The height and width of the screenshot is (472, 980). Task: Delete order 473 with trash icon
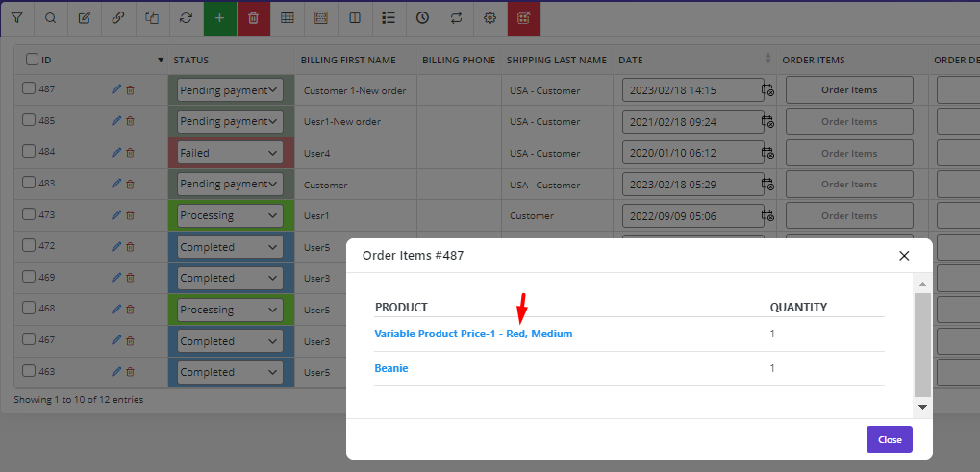(x=130, y=215)
